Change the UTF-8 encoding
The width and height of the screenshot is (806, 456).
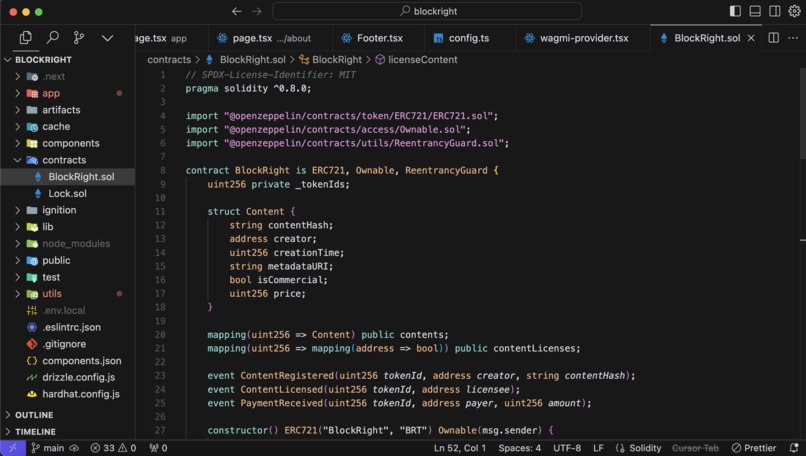coord(567,448)
